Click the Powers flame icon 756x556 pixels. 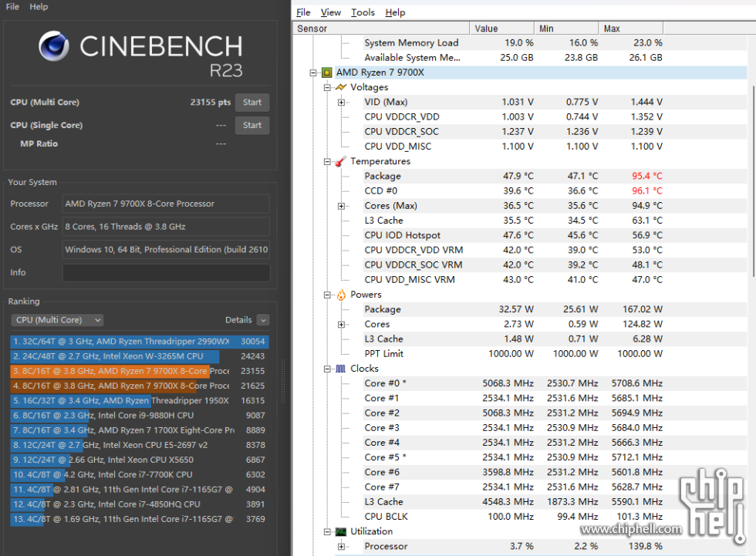(341, 295)
